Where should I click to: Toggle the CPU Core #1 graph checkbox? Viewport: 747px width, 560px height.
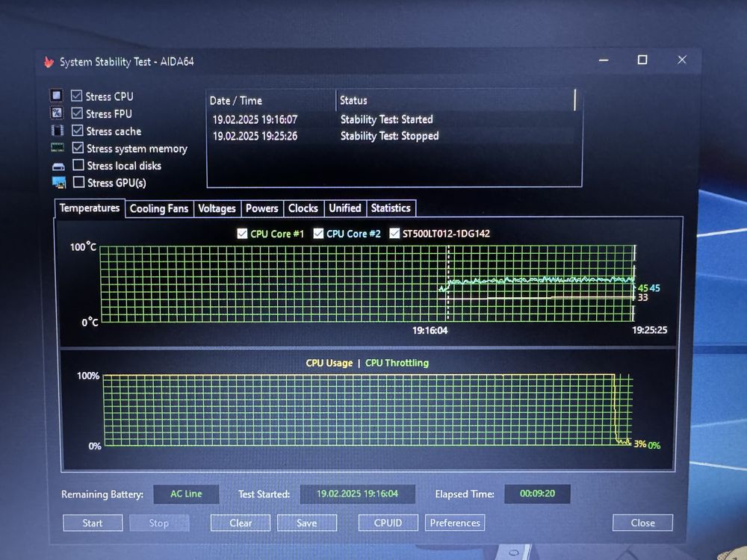pos(242,233)
